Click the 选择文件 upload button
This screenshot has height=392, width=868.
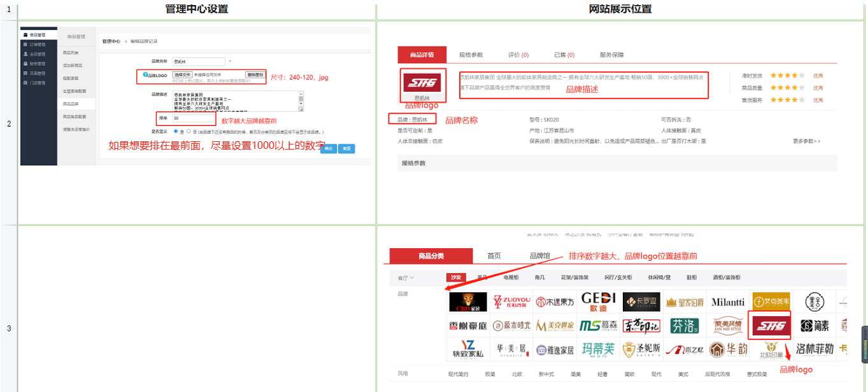coord(182,74)
